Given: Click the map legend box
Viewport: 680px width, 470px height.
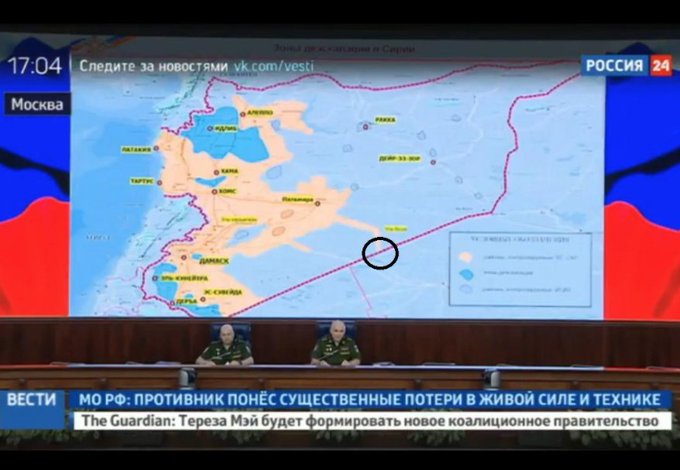Looking at the screenshot, I should 520,267.
